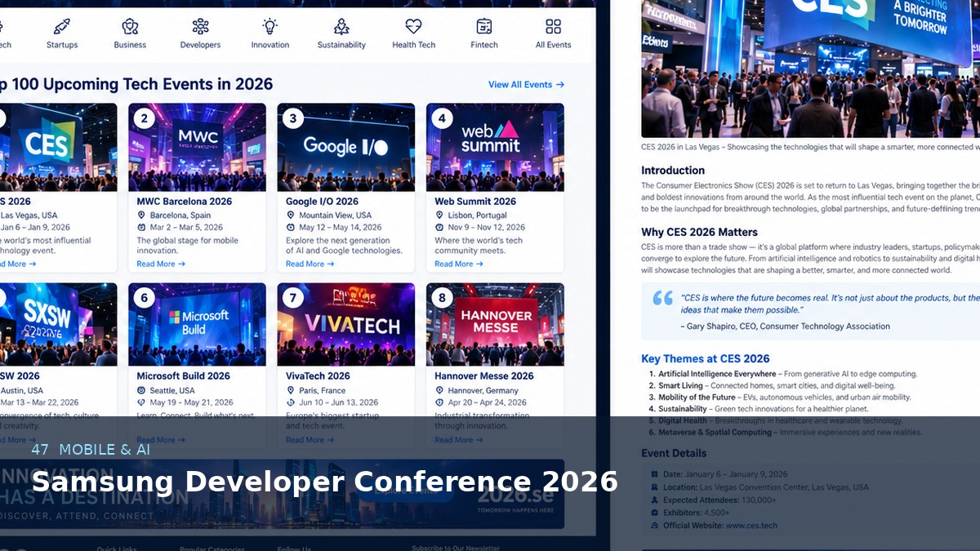
Task: Click the Mountain View, USA location pin icon
Action: (291, 216)
